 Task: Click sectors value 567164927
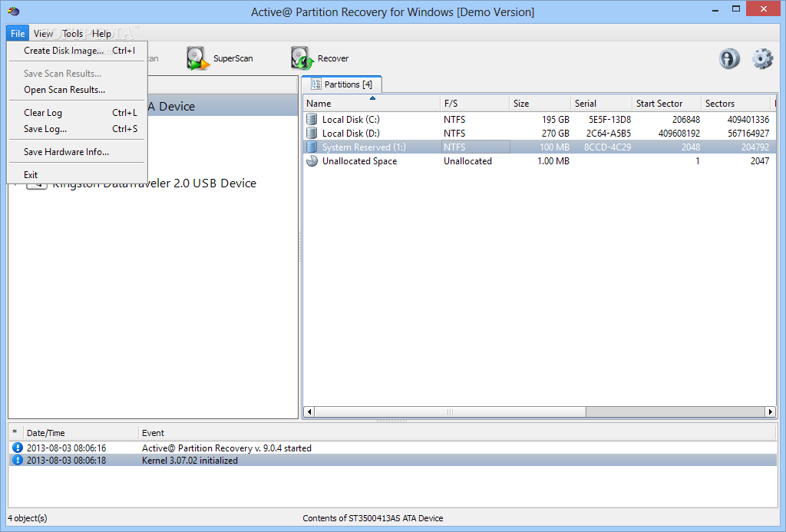748,134
